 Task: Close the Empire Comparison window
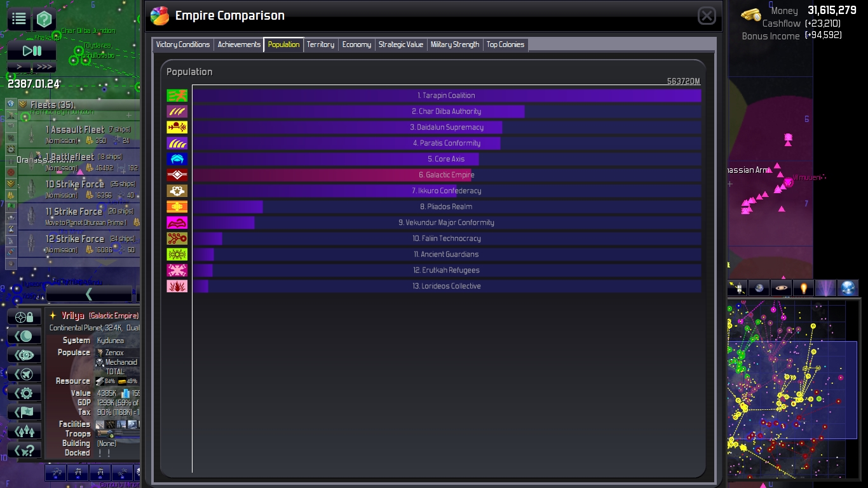707,16
